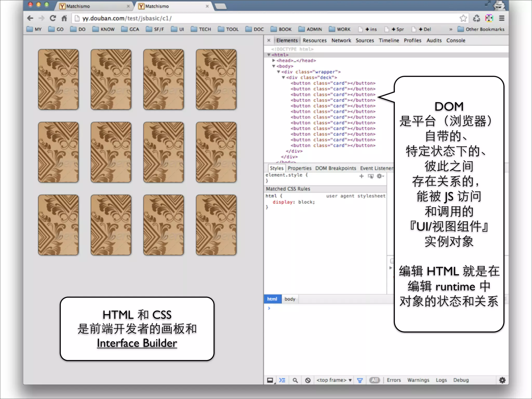The width and height of the screenshot is (532, 399).
Task: Filter console by Warnings
Action: coord(418,380)
